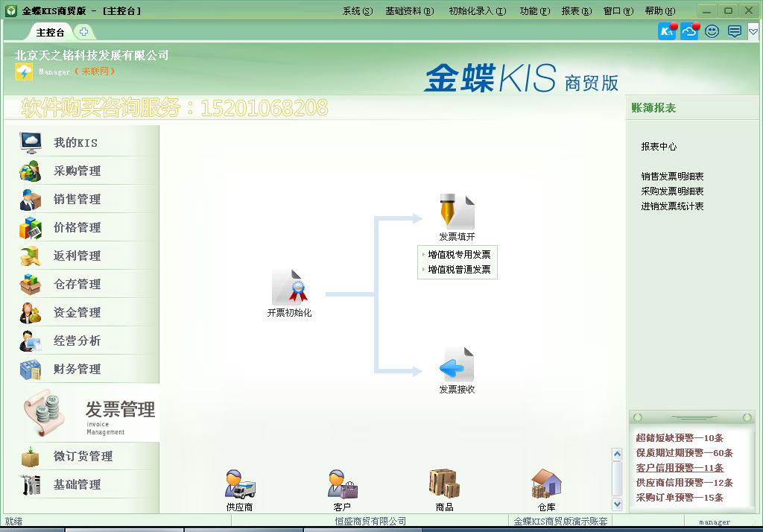Image resolution: width=763 pixels, height=532 pixels.
Task: Click the down arrow on the workspace scrollbar
Action: click(x=615, y=504)
